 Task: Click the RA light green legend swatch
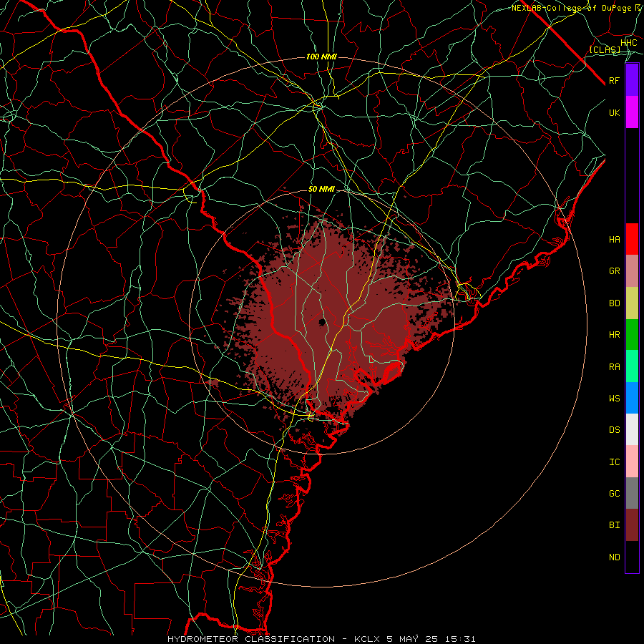(632, 366)
